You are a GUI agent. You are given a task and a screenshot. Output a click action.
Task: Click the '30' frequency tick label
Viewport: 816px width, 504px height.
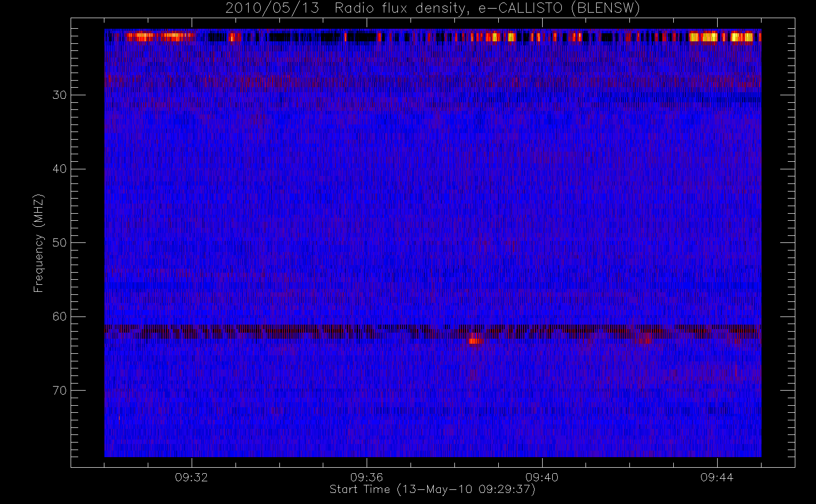60,95
